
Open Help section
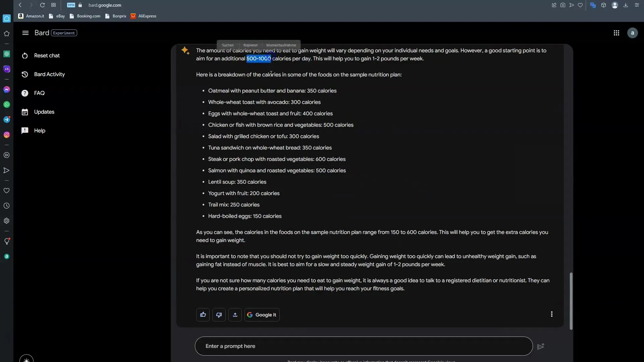tap(39, 130)
